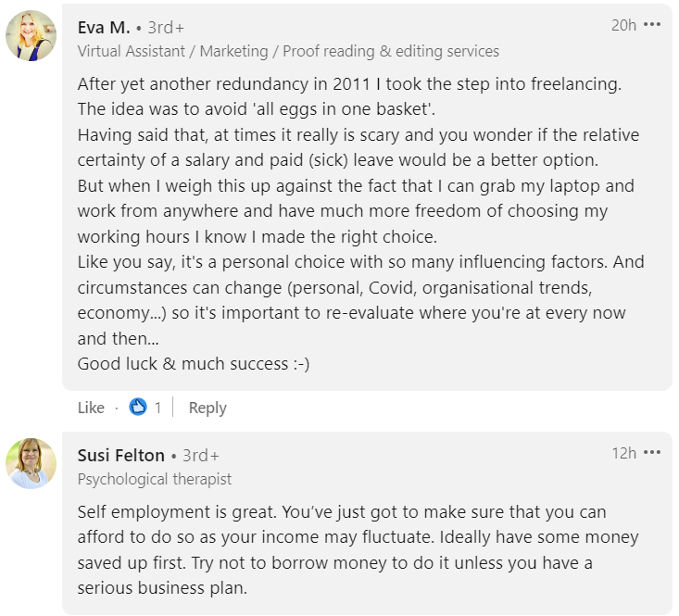
Task: Click the Psychological therapist headline
Action: (155, 479)
